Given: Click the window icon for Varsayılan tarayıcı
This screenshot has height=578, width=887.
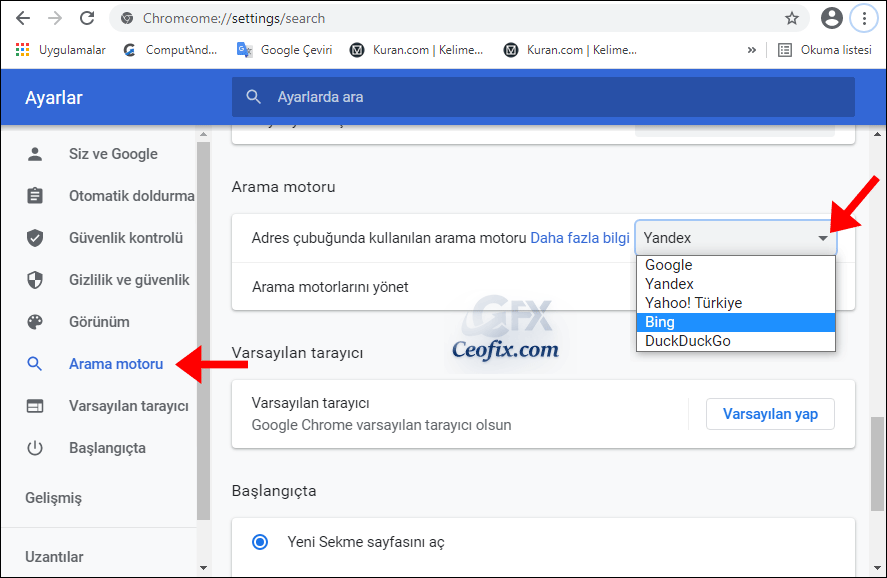Looking at the screenshot, I should (35, 406).
